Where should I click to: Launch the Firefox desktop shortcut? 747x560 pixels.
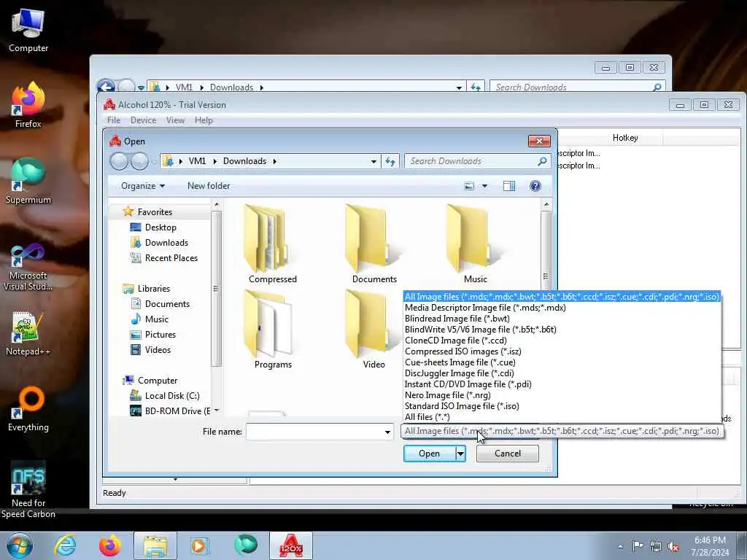[28, 105]
